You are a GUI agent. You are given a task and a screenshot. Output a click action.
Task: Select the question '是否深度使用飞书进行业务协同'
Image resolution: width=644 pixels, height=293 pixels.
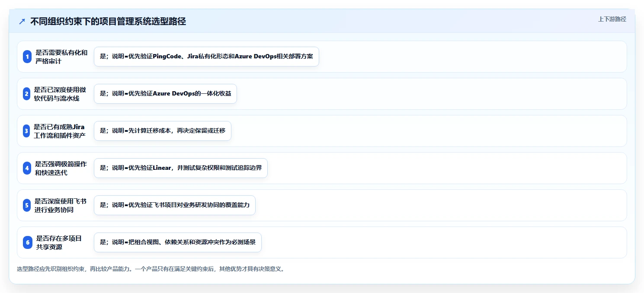(x=61, y=205)
